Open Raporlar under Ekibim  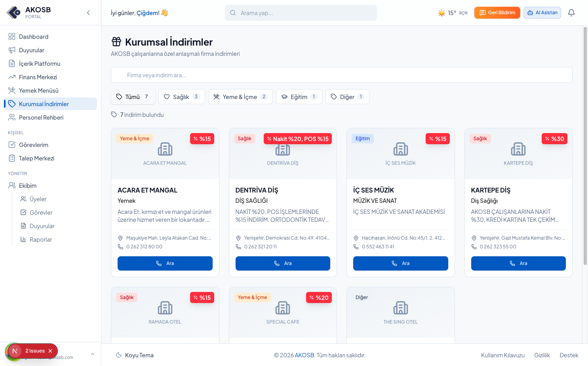tap(57, 240)
